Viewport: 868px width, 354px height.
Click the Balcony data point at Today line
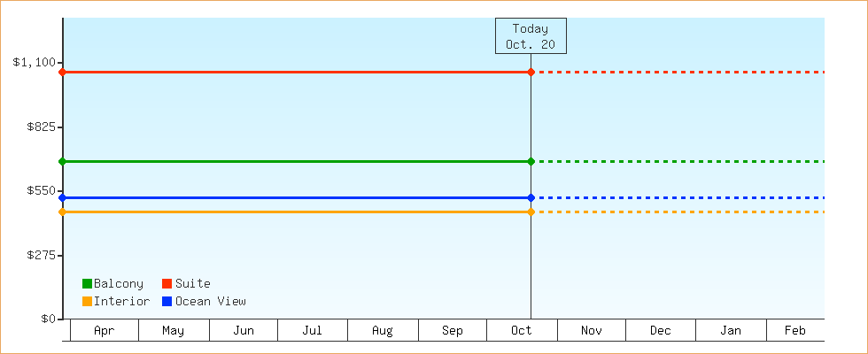[x=531, y=161]
